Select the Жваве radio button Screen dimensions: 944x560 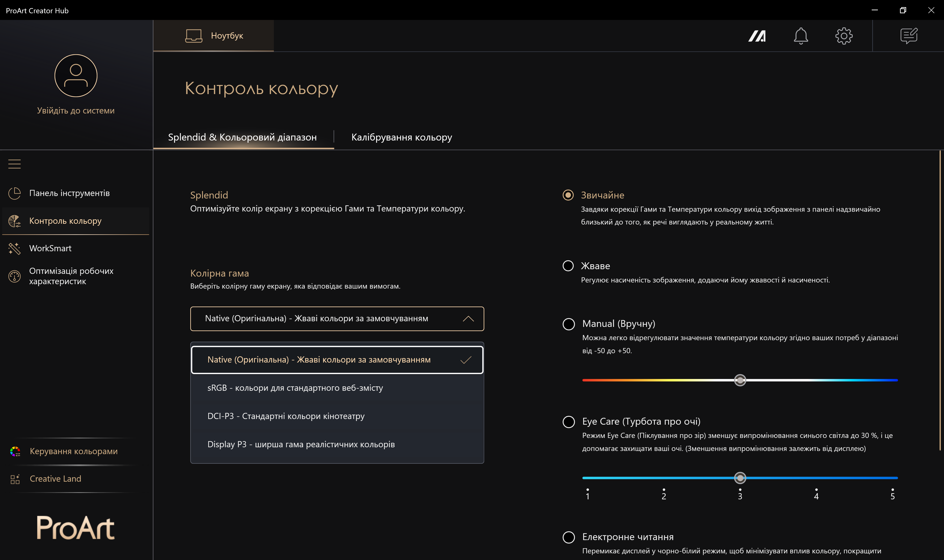[x=568, y=266]
